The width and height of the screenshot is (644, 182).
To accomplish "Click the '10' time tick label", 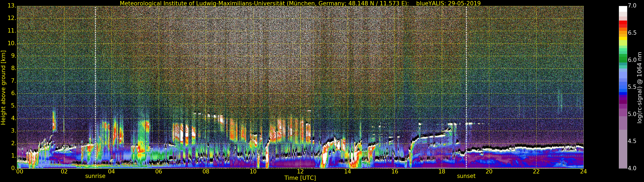I will (x=253, y=171).
